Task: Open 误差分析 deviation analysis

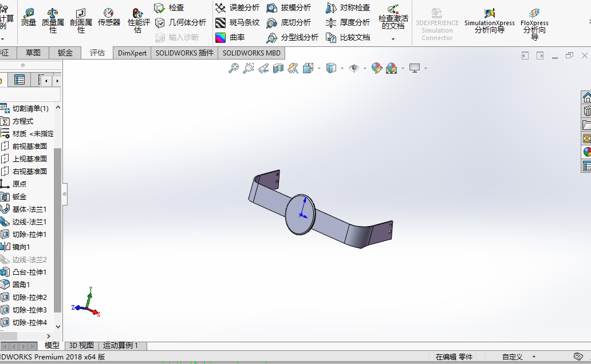Action: (x=237, y=7)
